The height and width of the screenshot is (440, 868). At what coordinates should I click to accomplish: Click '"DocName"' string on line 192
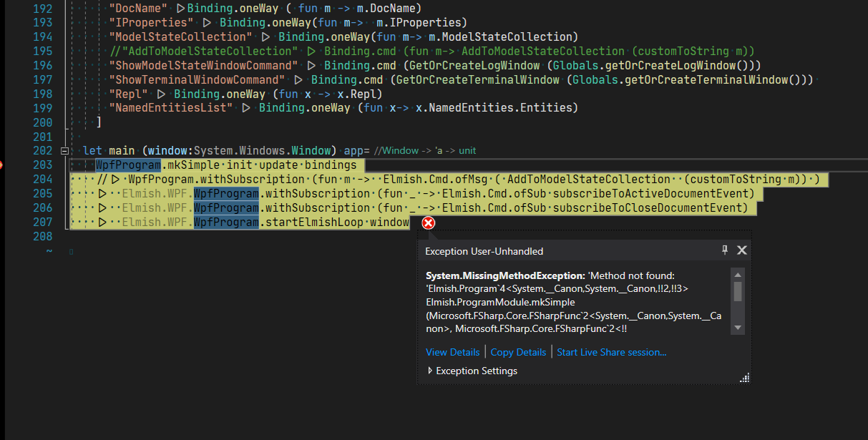tap(139, 8)
